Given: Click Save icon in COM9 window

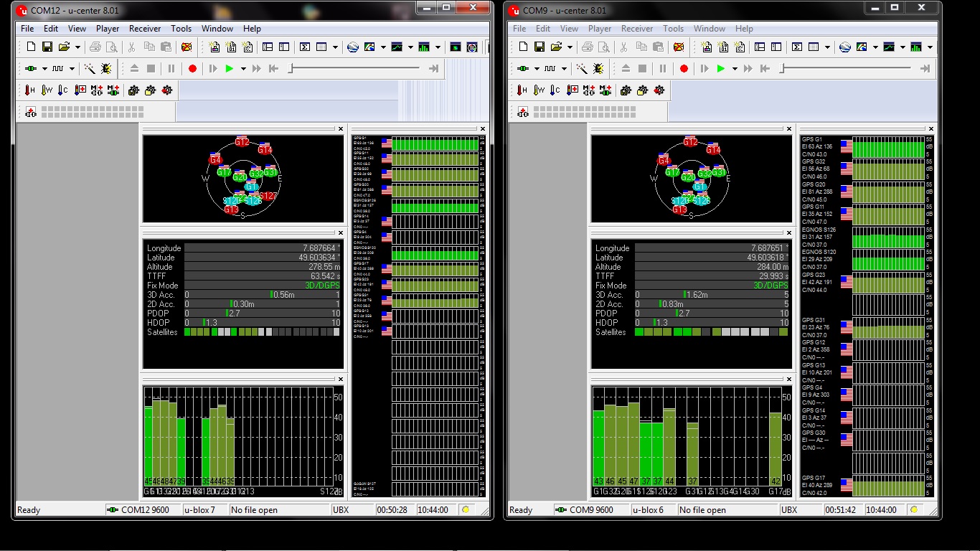Looking at the screenshot, I should pos(540,47).
